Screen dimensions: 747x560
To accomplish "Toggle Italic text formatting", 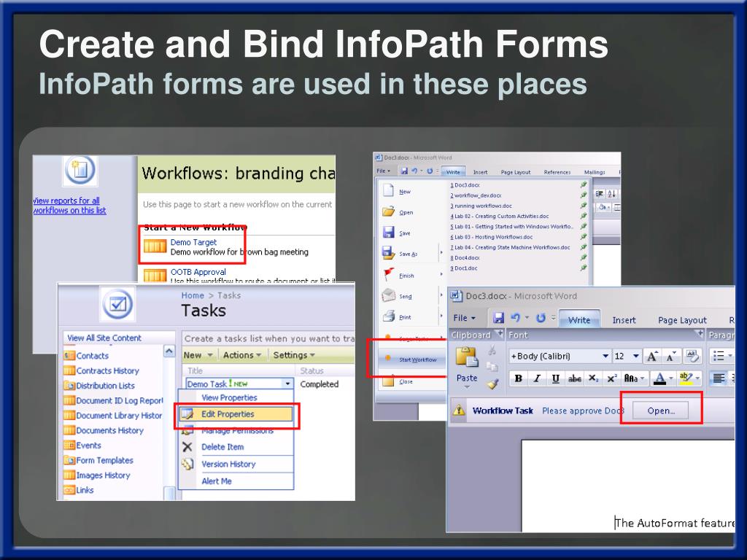I will click(x=537, y=378).
